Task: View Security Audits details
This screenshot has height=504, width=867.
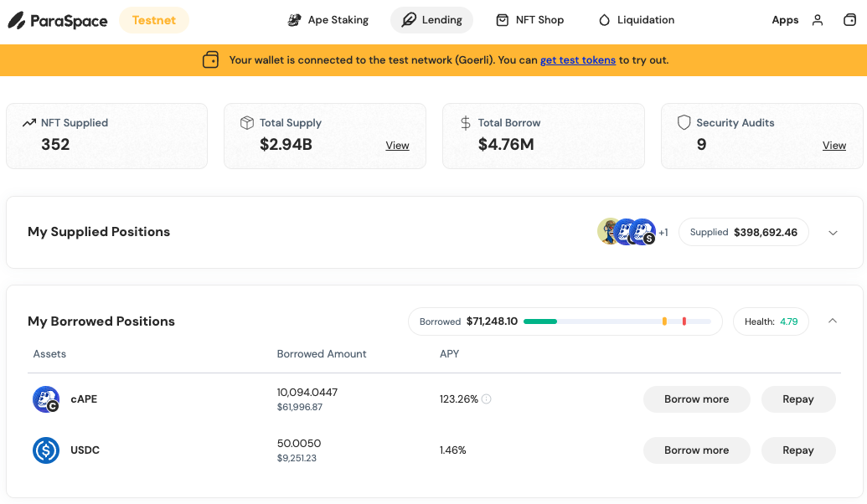Action: (x=833, y=146)
